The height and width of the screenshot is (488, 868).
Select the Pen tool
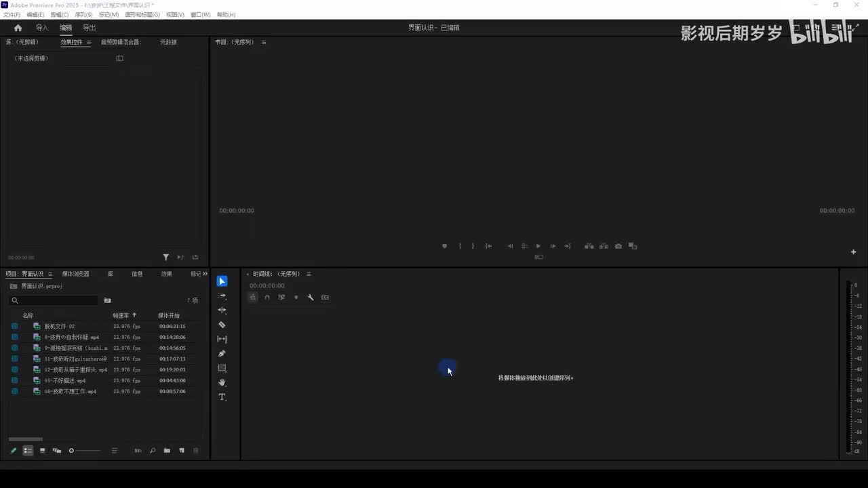[222, 354]
